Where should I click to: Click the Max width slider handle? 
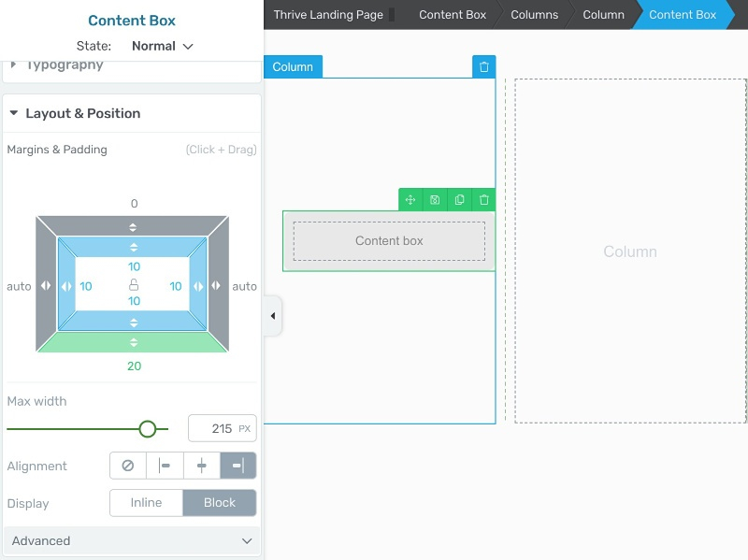point(148,429)
